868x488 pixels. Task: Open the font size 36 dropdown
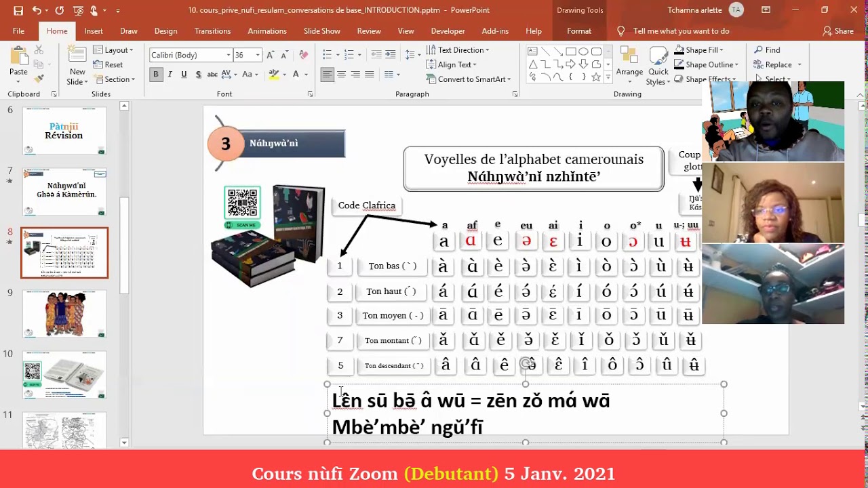[x=258, y=55]
